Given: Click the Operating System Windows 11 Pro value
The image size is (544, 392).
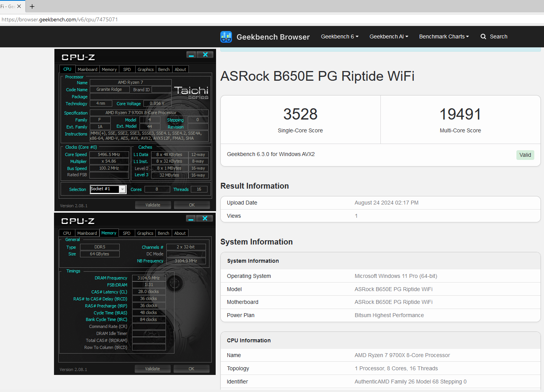Looking at the screenshot, I should tap(396, 276).
